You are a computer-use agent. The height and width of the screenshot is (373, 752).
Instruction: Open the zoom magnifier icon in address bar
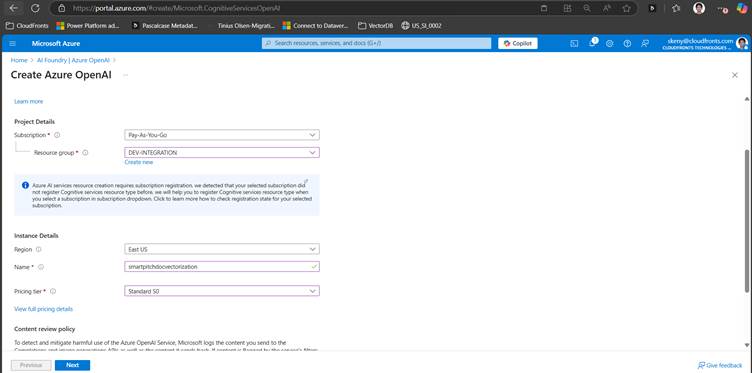587,8
